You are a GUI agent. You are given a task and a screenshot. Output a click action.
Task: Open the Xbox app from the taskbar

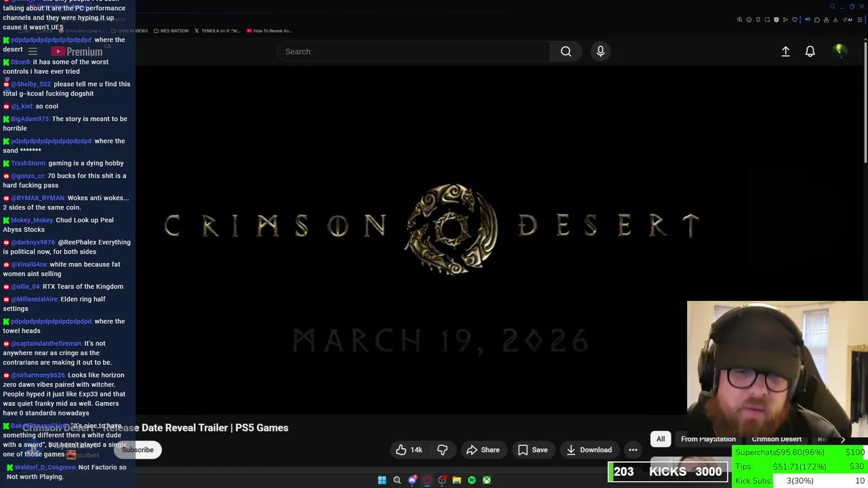(486, 480)
